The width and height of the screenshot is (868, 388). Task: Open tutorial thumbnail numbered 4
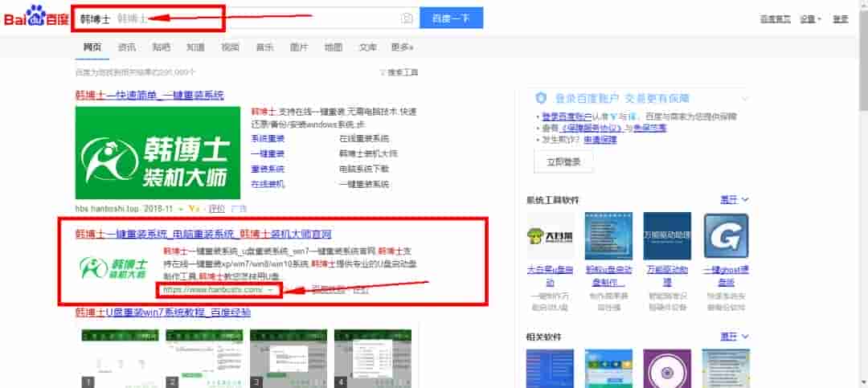pyautogui.click(x=373, y=358)
